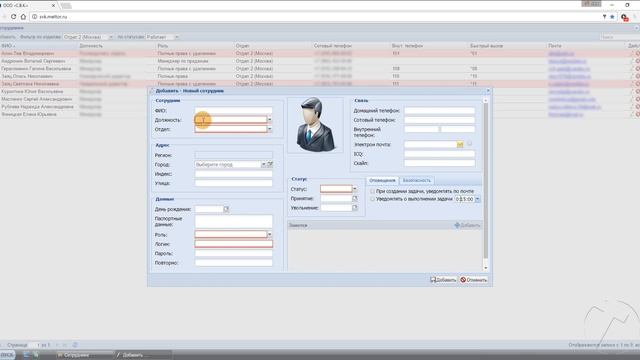The height and width of the screenshot is (360, 640).
Task: Click into the Логин field
Action: [x=233, y=244]
